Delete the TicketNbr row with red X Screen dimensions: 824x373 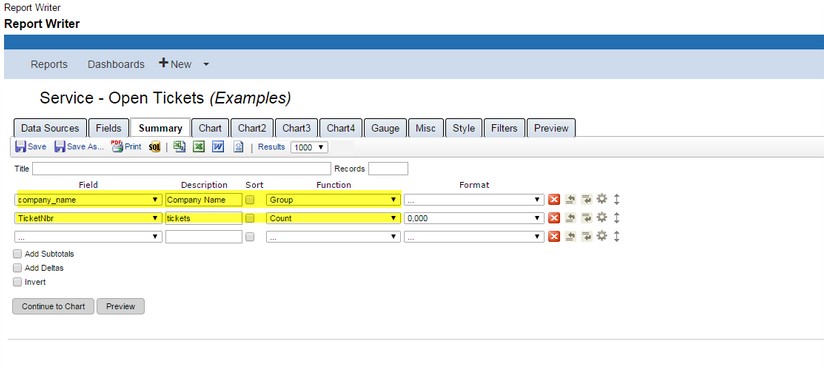coord(554,218)
